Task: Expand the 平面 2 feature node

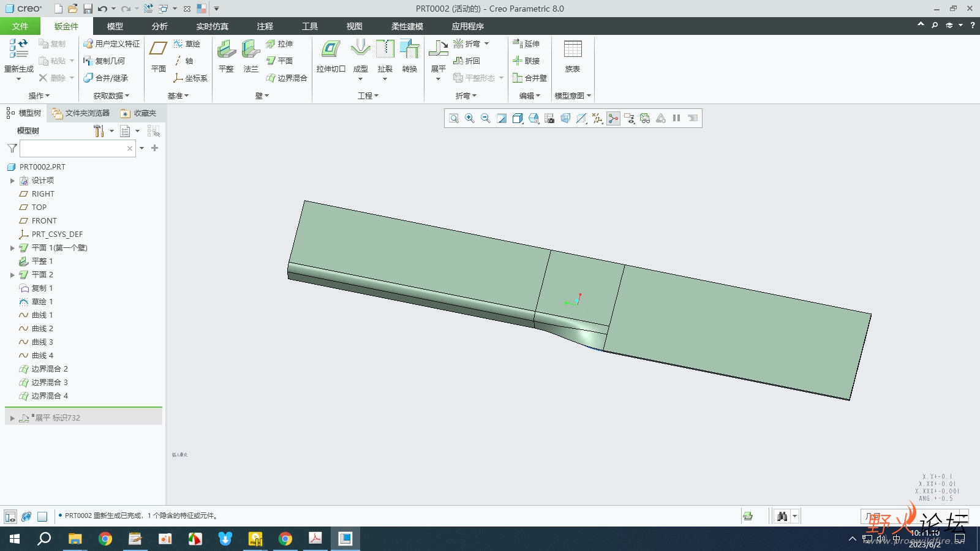Action: (12, 275)
